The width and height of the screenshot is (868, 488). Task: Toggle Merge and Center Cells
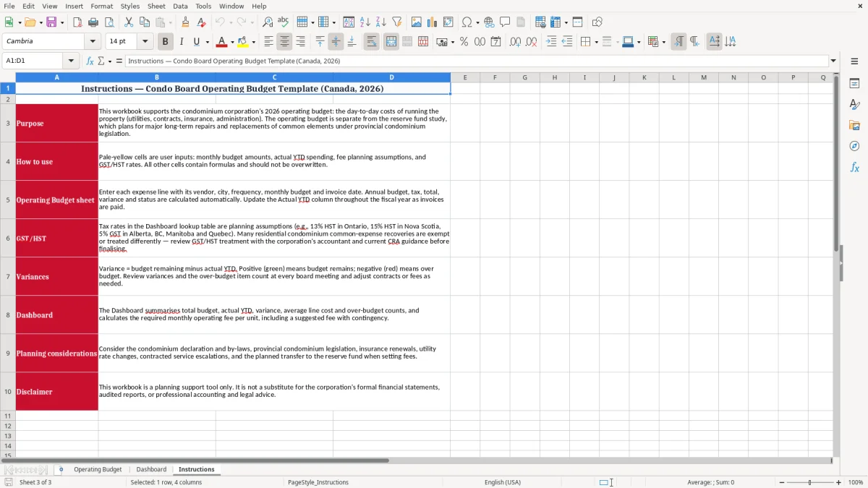[391, 42]
